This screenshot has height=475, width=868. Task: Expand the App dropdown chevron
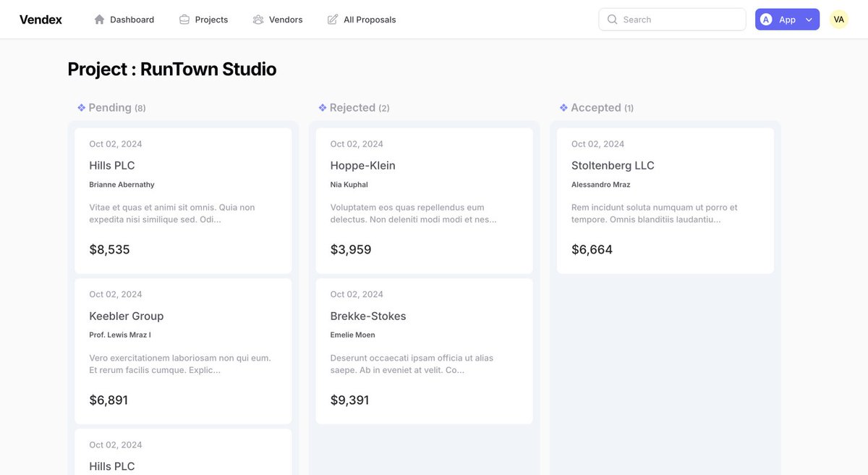(x=809, y=20)
